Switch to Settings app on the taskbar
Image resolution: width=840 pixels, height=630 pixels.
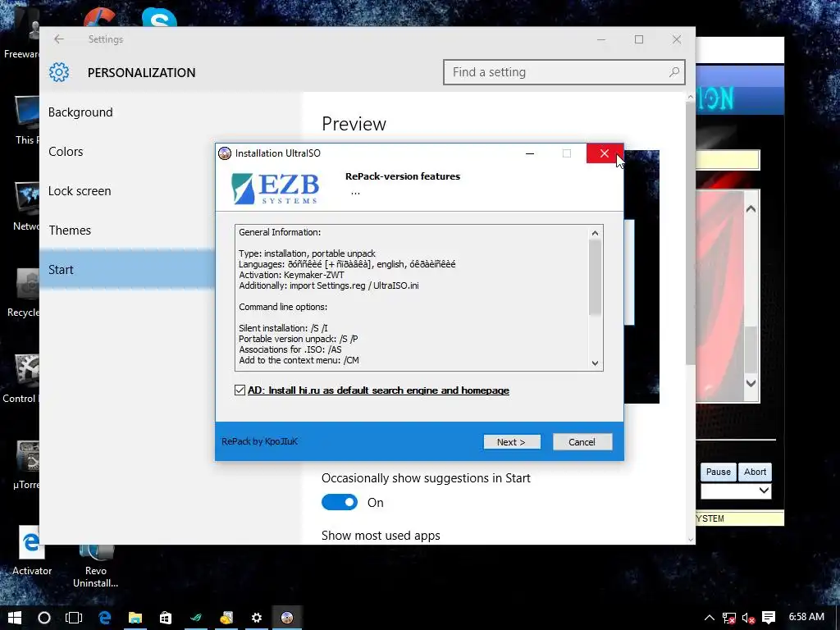click(257, 618)
